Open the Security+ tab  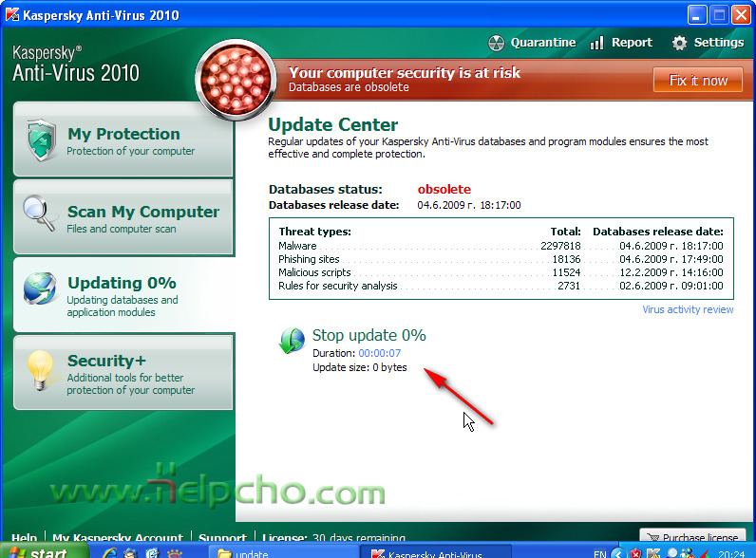pos(123,373)
